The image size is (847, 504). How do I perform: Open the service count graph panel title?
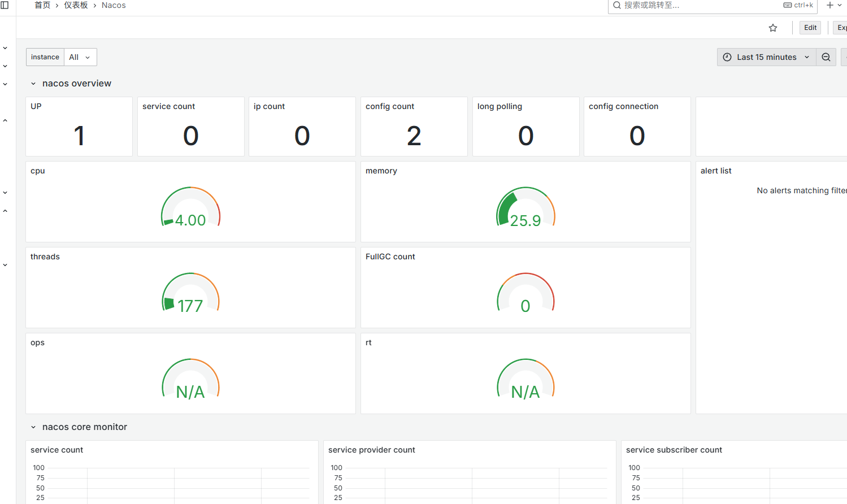tap(57, 450)
